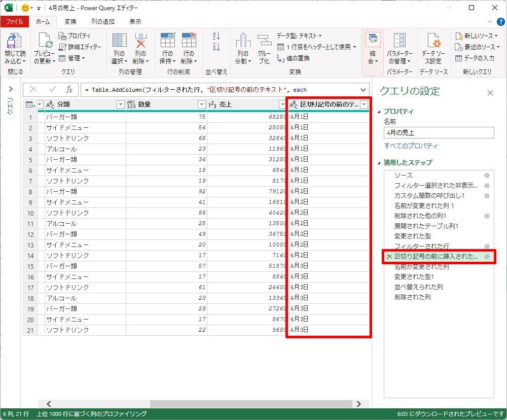Viewport: 507px width, 420px height.
Task: Open filter dropdown of 分類 column
Action: [120, 104]
